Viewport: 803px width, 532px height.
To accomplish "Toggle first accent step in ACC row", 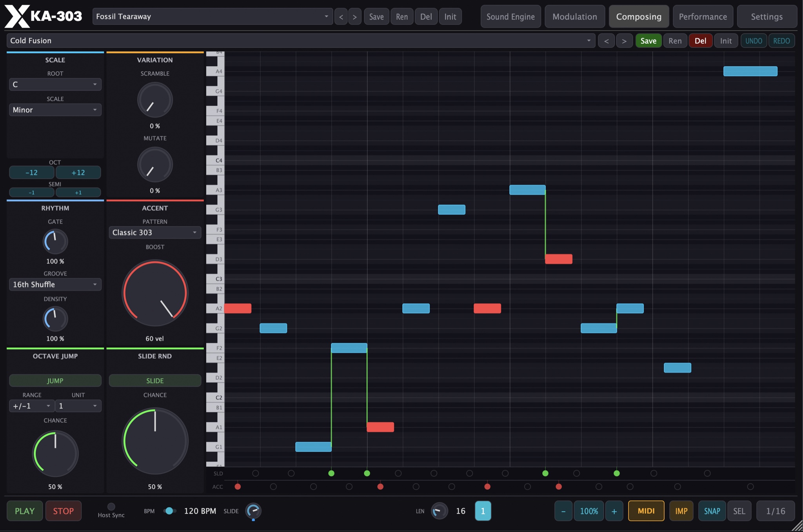I will click(238, 487).
